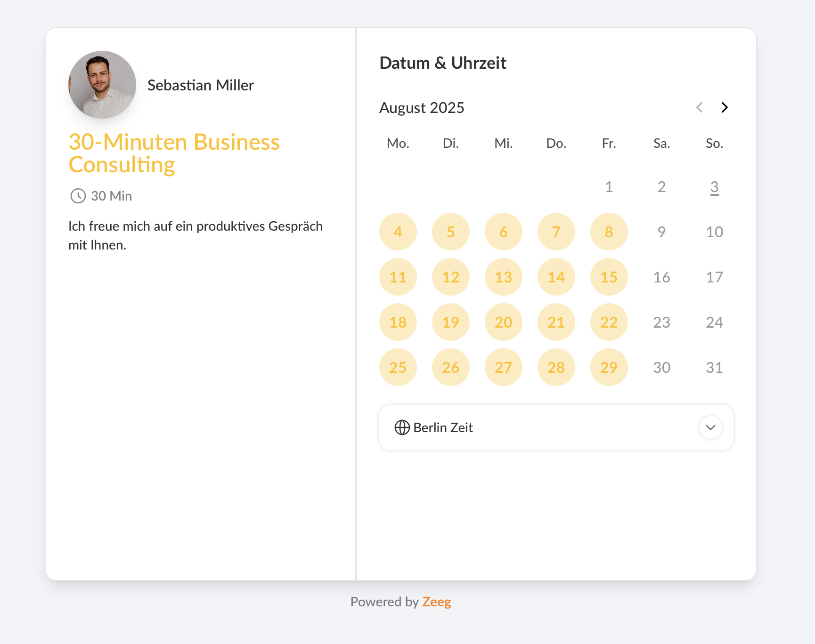Pick Tuesday, August 12
The width and height of the screenshot is (815, 644).
coord(451,277)
